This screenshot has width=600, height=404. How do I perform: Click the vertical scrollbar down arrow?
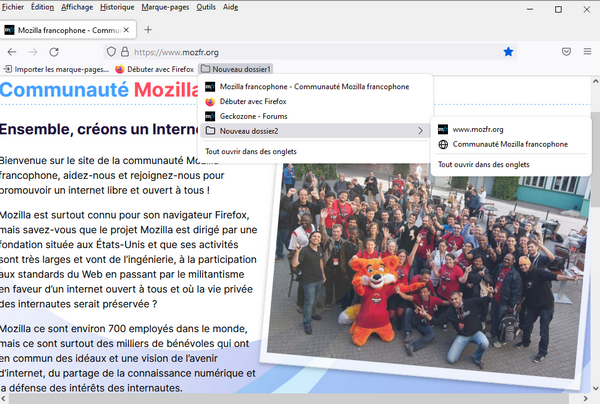point(595,388)
